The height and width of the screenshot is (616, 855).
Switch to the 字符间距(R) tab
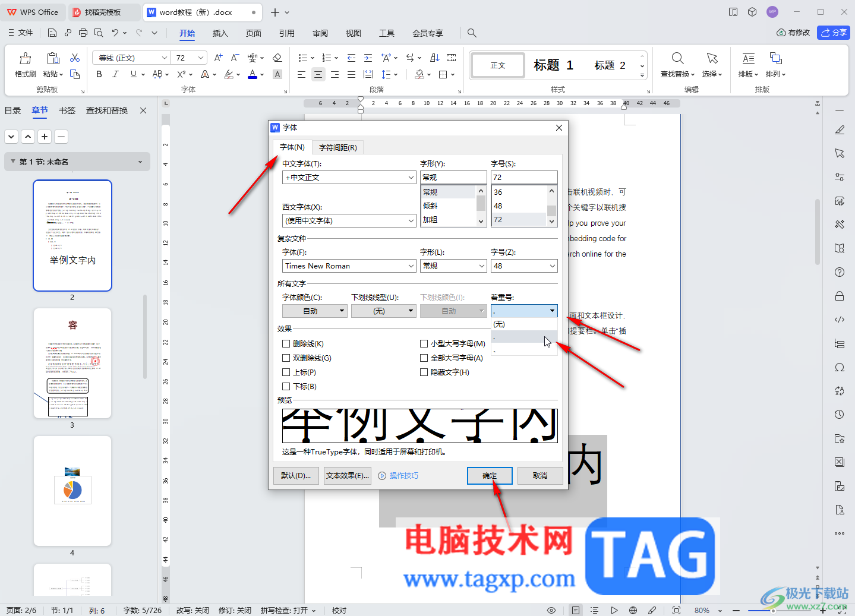pos(337,147)
